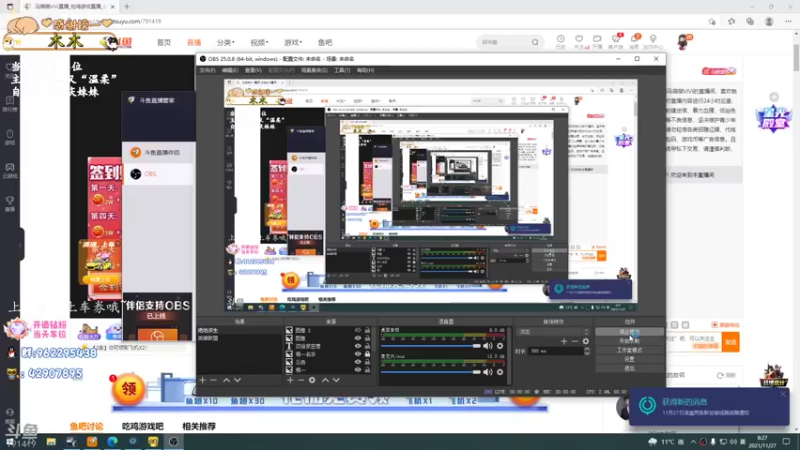Open source properties gear icon

click(312, 380)
